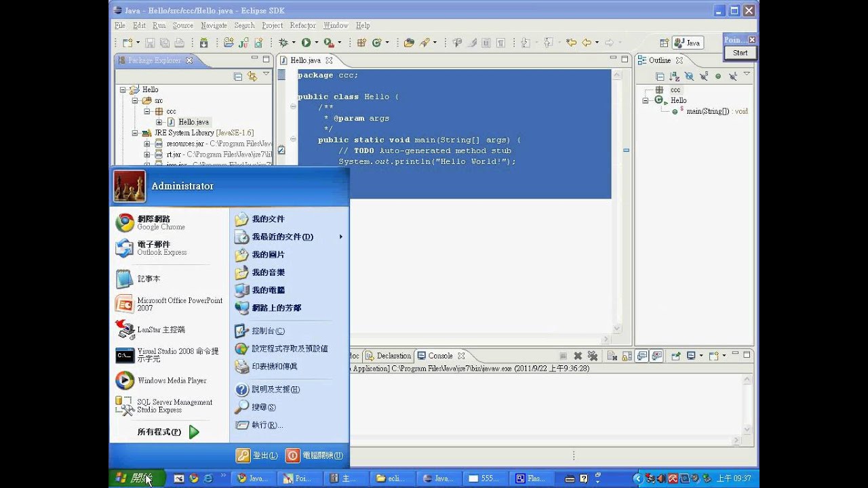
Task: Click the Last Edit Location arrow icon
Action: (571, 43)
